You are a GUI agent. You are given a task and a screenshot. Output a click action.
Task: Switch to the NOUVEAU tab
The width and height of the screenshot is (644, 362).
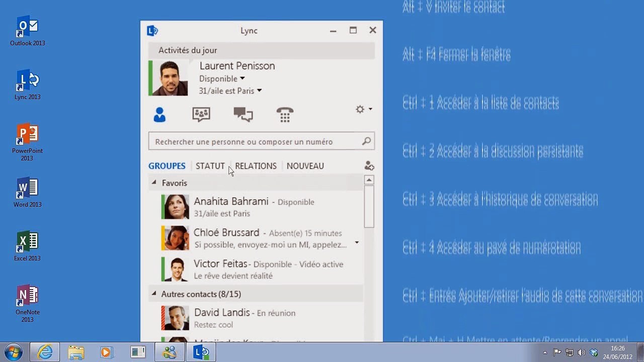coord(305,166)
